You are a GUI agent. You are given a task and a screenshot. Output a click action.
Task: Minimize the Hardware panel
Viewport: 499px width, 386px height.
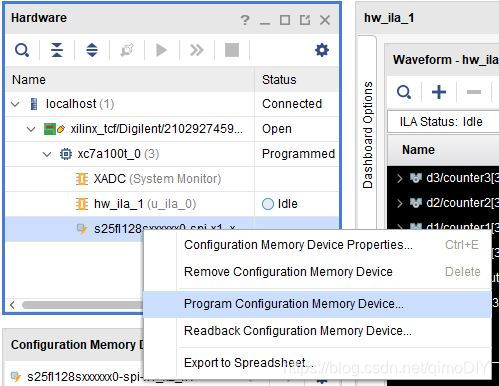(x=265, y=23)
